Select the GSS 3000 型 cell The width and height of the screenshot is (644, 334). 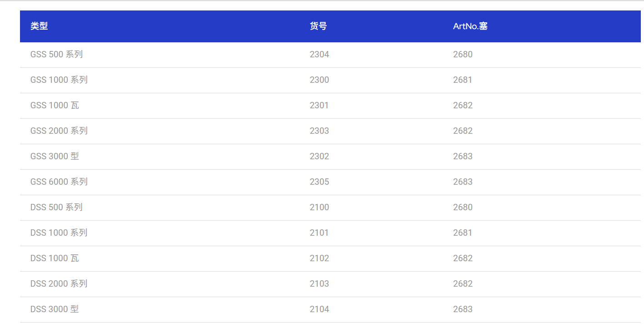click(x=55, y=157)
